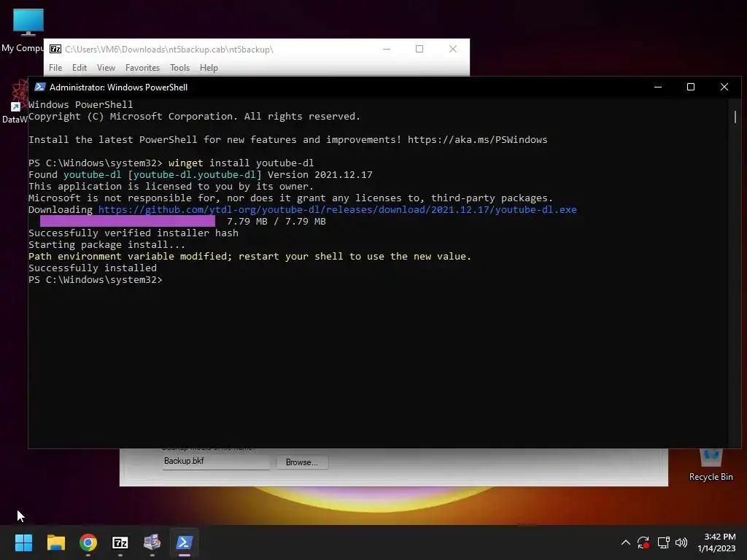Click the 'Successfully verified installer hash' line
The height and width of the screenshot is (560, 747).
tap(133, 233)
